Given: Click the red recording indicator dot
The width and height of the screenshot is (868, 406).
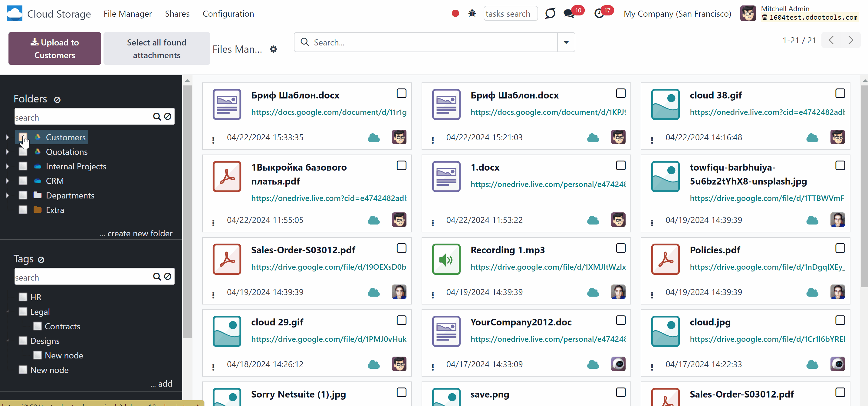Looking at the screenshot, I should point(455,14).
